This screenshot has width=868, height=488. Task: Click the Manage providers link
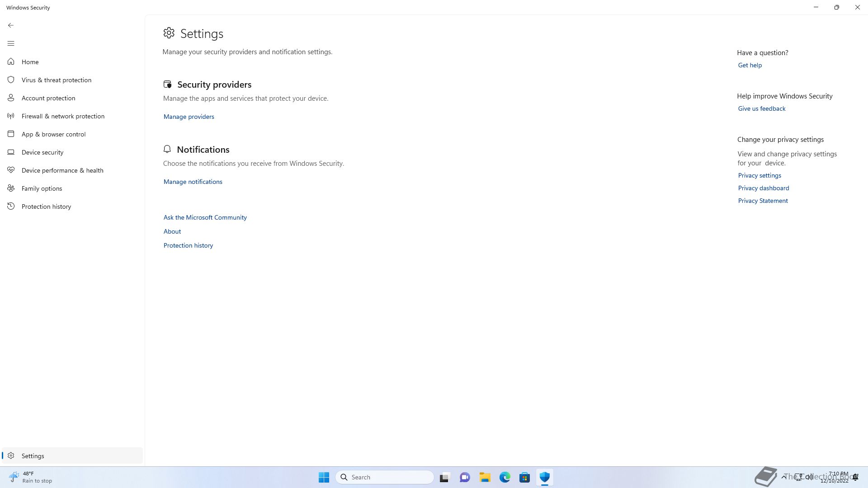(189, 117)
